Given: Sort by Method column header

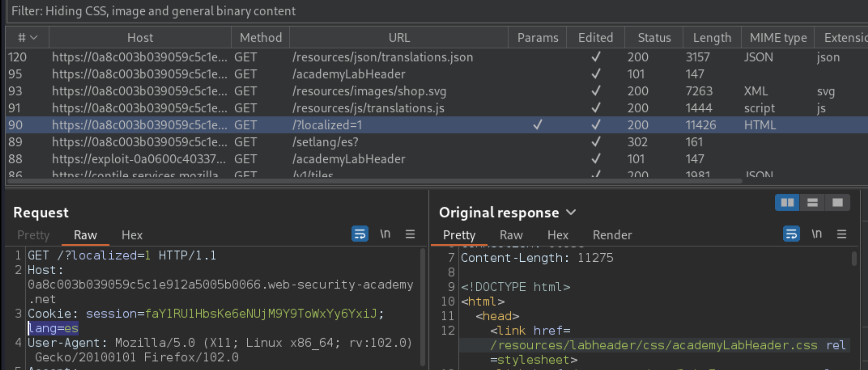Looking at the screenshot, I should (260, 38).
